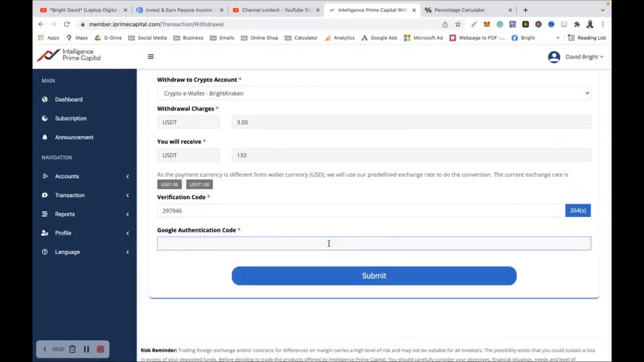Viewport: 644px width, 362px height.
Task: Click the You will receive amount field
Action: 411,155
